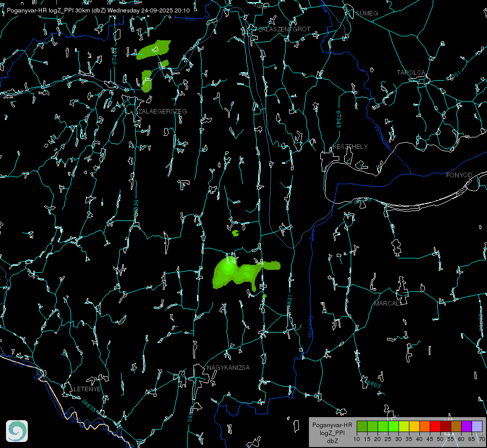Select the 10-15 dBZ dark green swatch
The height and width of the screenshot is (448, 487).
(x=362, y=426)
